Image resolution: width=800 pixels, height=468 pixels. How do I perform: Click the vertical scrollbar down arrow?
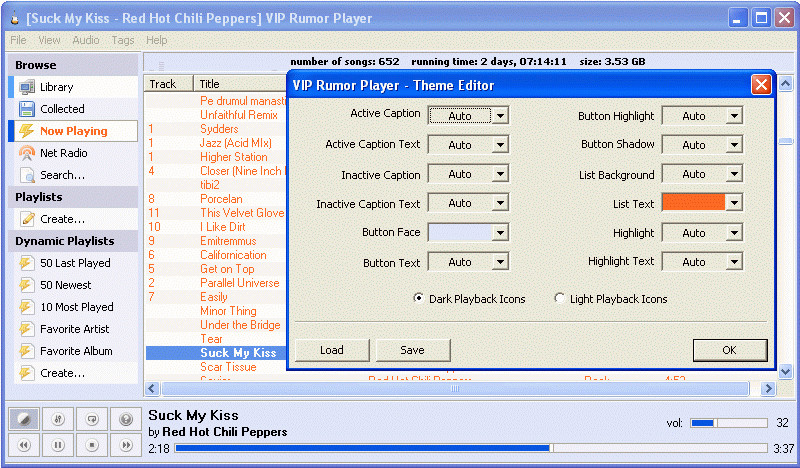tap(786, 372)
